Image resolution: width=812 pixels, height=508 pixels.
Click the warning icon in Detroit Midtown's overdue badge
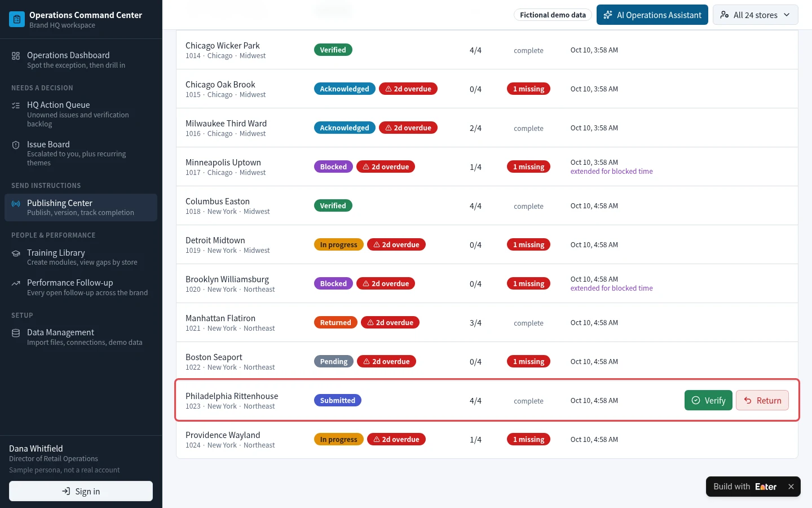(377, 244)
